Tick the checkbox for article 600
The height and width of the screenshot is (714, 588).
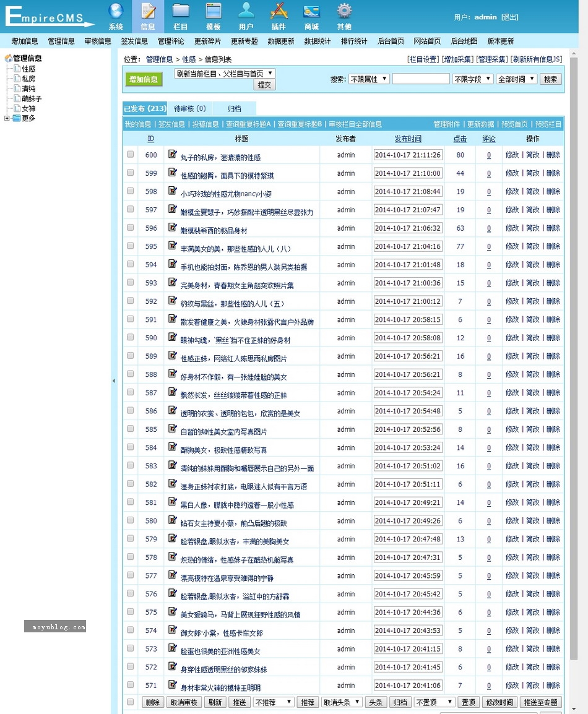click(130, 154)
